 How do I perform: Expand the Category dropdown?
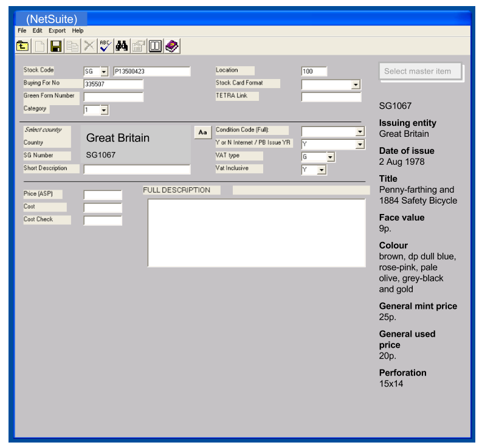(x=104, y=110)
